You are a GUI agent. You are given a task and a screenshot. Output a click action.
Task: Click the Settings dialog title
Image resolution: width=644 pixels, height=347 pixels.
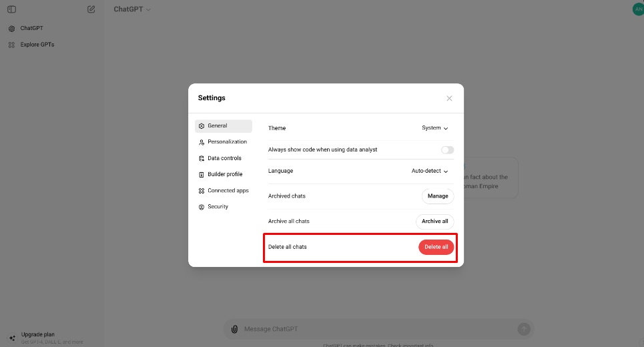click(x=212, y=98)
